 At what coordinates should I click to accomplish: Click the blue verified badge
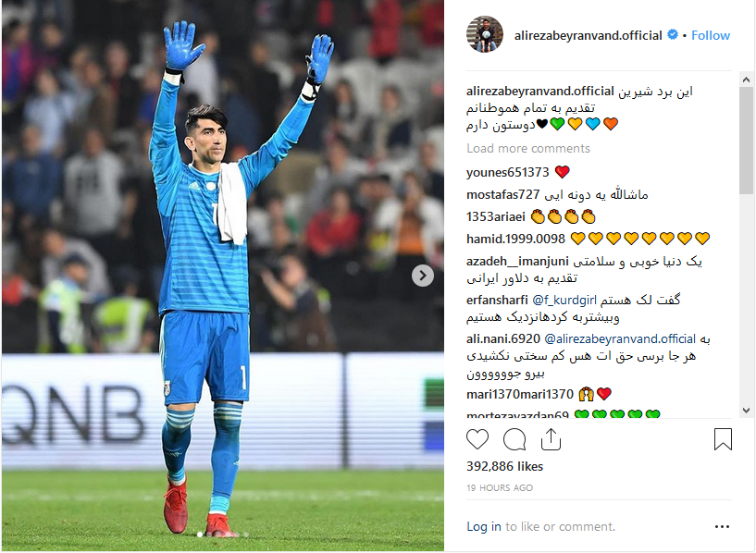point(672,35)
